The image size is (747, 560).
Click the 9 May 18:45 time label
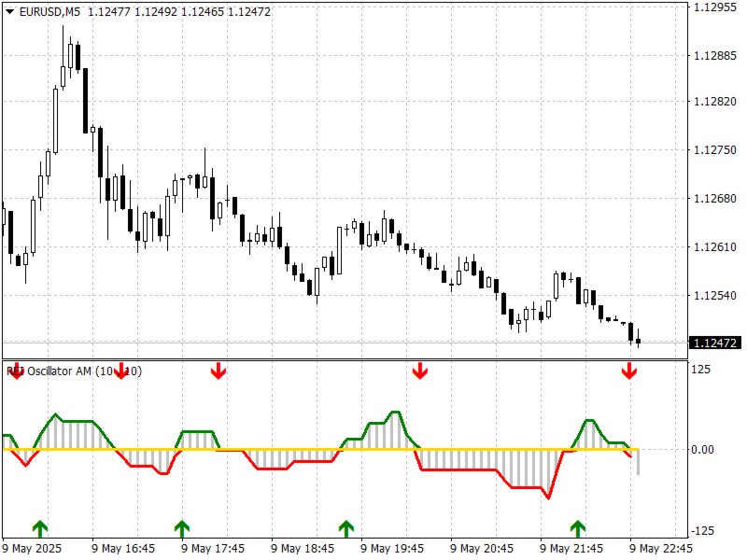click(x=303, y=549)
